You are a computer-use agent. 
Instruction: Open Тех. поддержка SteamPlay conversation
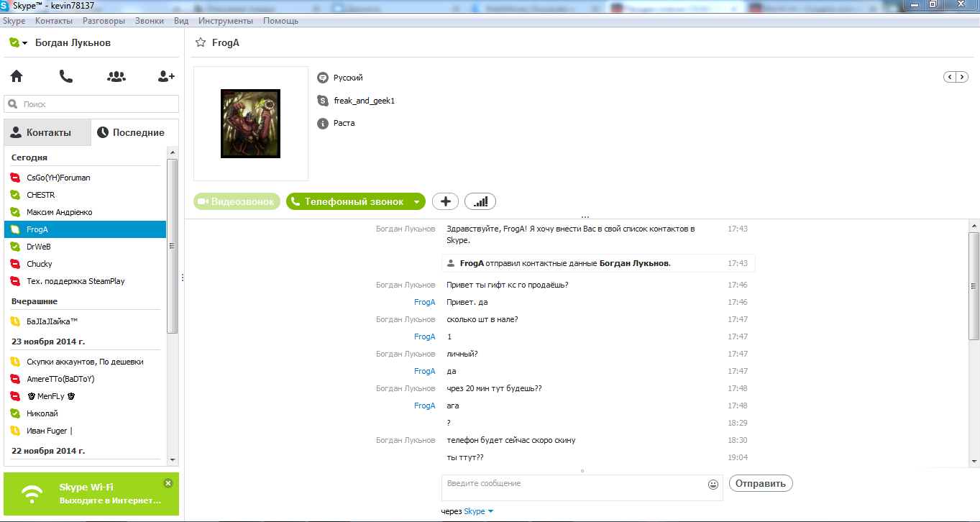click(85, 281)
